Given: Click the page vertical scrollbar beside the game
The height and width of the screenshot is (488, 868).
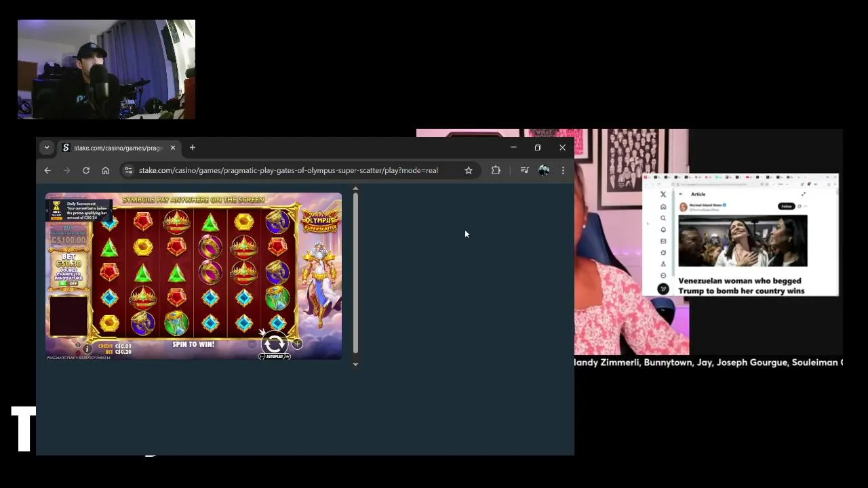Looking at the screenshot, I should (355, 272).
